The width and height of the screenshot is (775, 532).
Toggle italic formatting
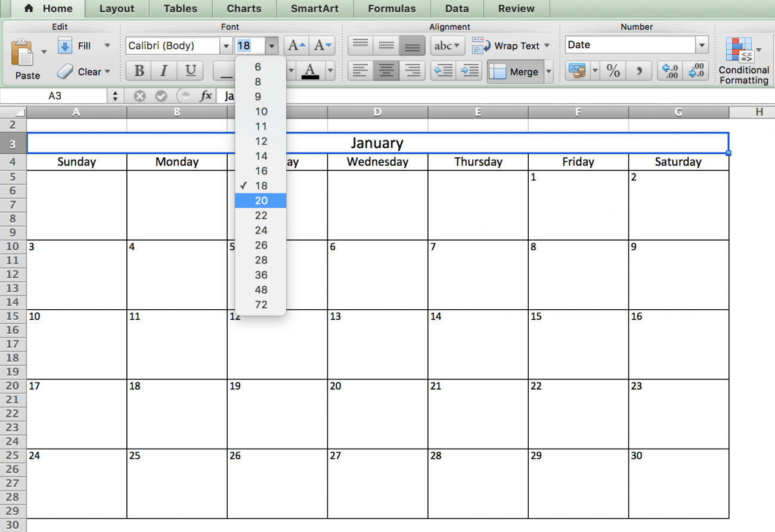coord(164,71)
